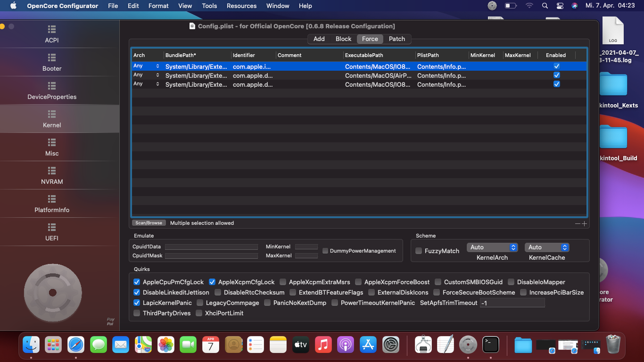Switch to the Patch tab
This screenshot has width=644, height=362.
coord(396,39)
